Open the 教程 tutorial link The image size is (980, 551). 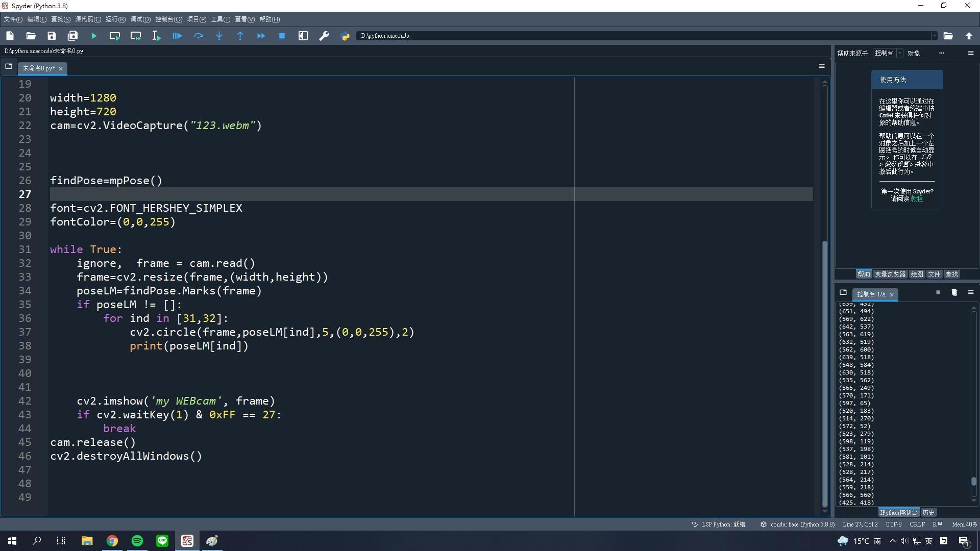pyautogui.click(x=917, y=199)
